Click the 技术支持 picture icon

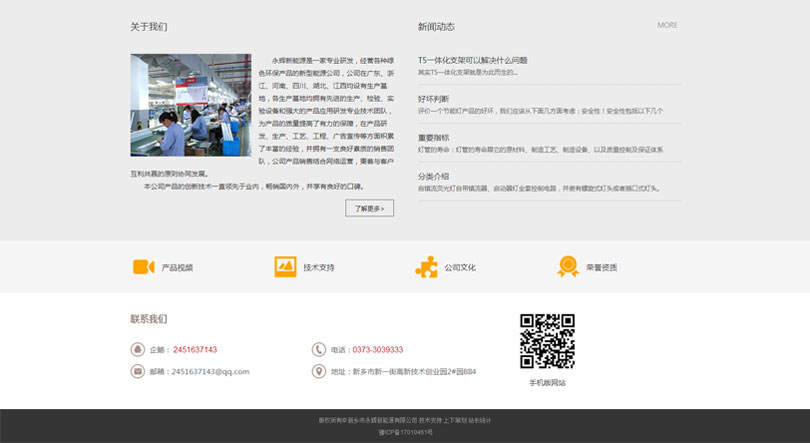[285, 267]
